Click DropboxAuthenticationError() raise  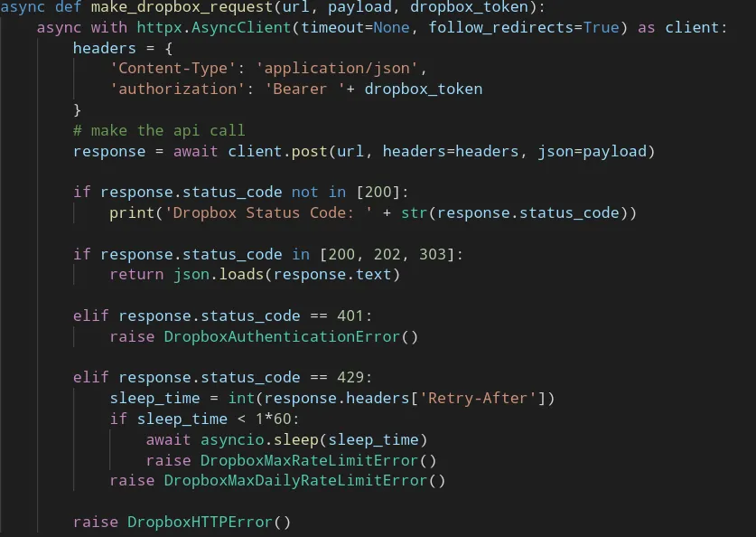pos(291,337)
